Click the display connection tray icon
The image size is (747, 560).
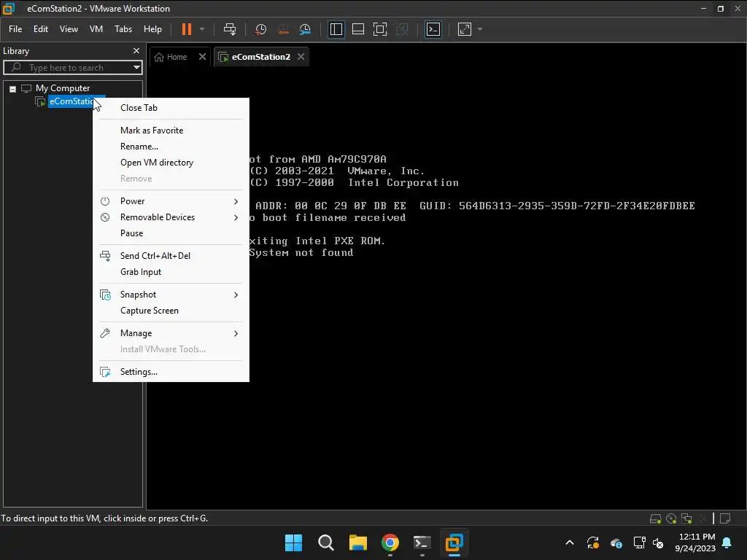(x=639, y=542)
